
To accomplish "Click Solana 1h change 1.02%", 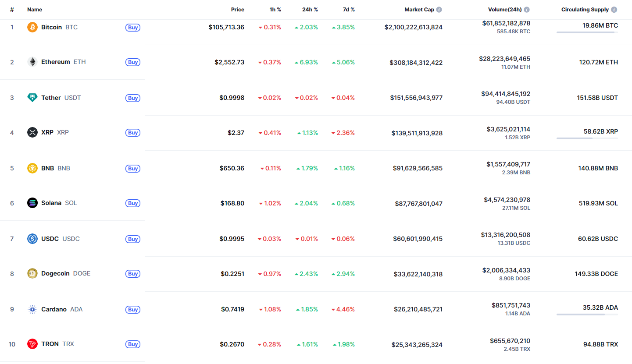I will tap(270, 203).
